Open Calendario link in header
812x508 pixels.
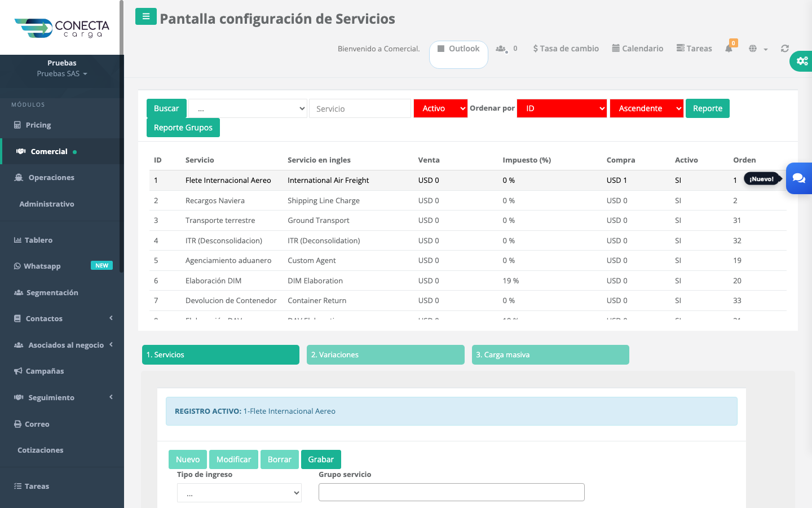point(638,49)
